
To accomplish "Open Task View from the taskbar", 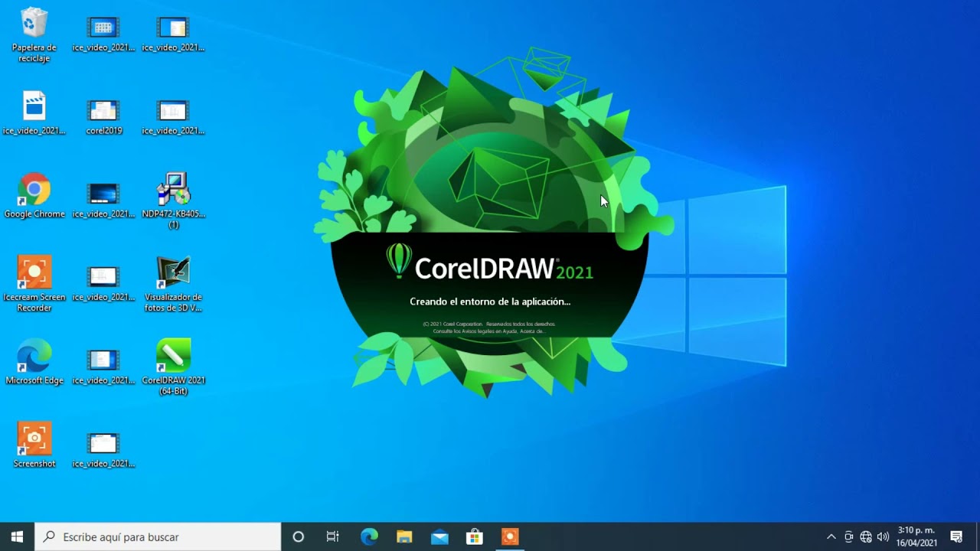I will 333,536.
